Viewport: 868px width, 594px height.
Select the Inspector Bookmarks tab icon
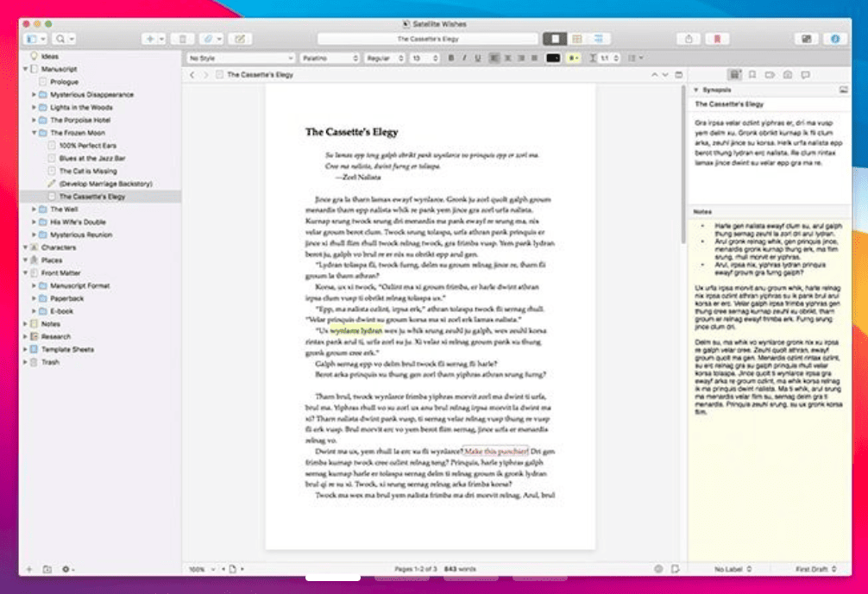(x=752, y=75)
